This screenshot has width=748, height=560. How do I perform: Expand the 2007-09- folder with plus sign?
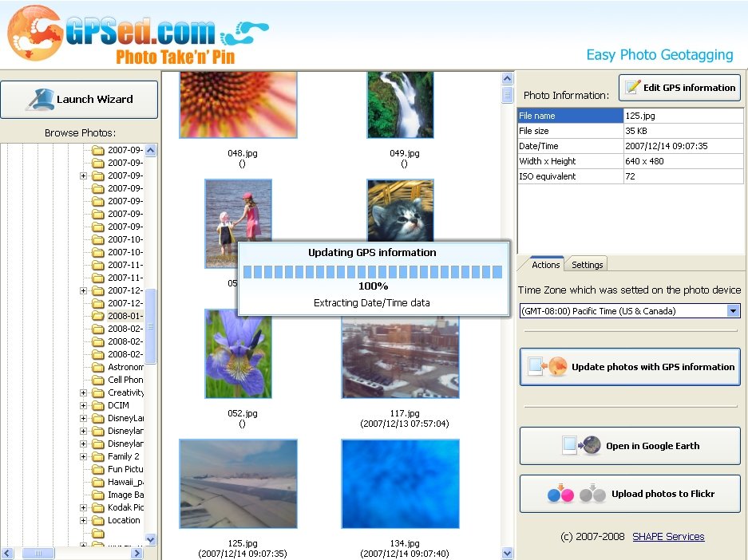(x=84, y=175)
